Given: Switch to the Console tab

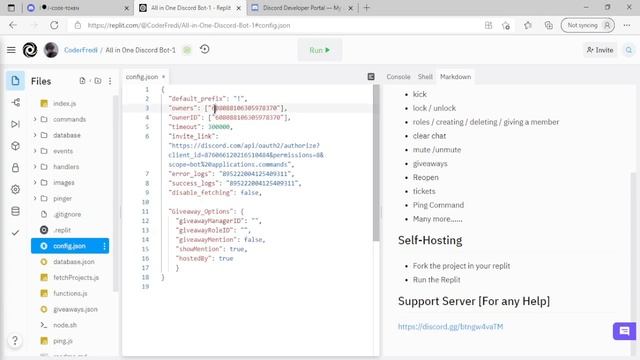Looking at the screenshot, I should click(398, 77).
